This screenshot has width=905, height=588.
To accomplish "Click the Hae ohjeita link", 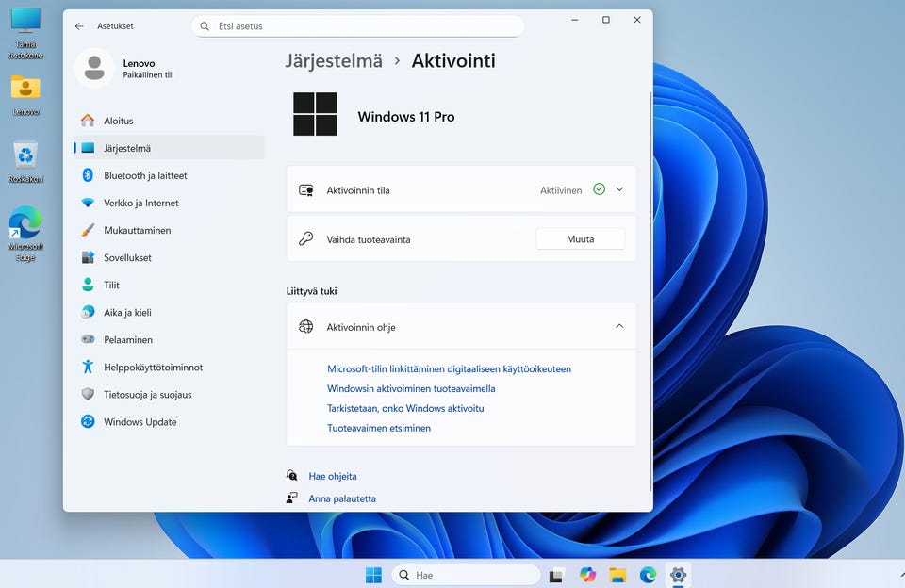I will coord(333,477).
